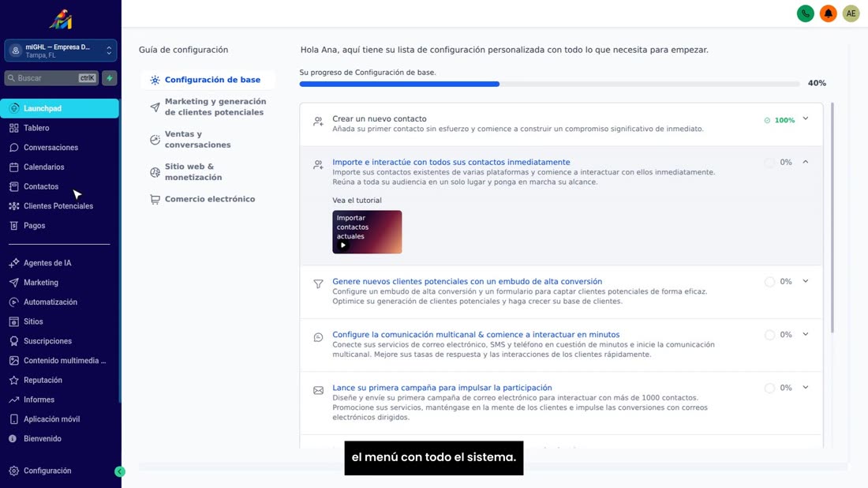Click the Informes trend line icon
Image resolution: width=868 pixels, height=488 pixels.
tap(14, 400)
